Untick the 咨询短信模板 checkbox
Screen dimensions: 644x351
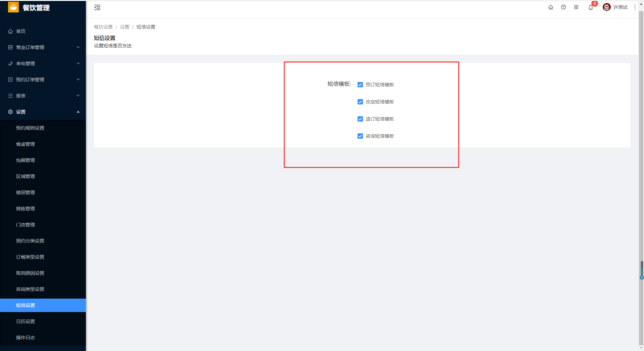pyautogui.click(x=360, y=136)
